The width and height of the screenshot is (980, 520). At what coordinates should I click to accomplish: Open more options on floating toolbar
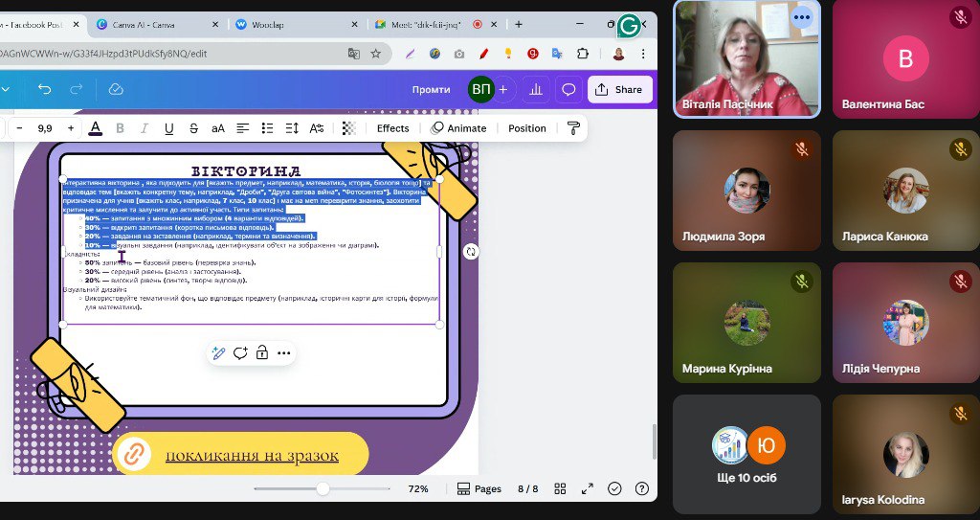click(x=284, y=352)
